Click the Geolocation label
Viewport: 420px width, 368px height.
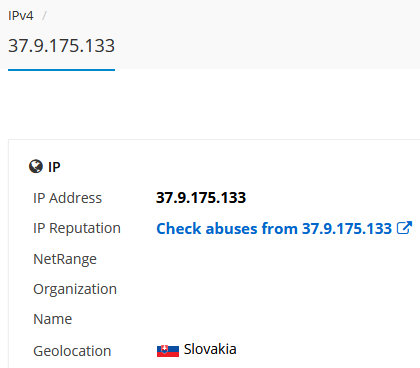point(72,351)
